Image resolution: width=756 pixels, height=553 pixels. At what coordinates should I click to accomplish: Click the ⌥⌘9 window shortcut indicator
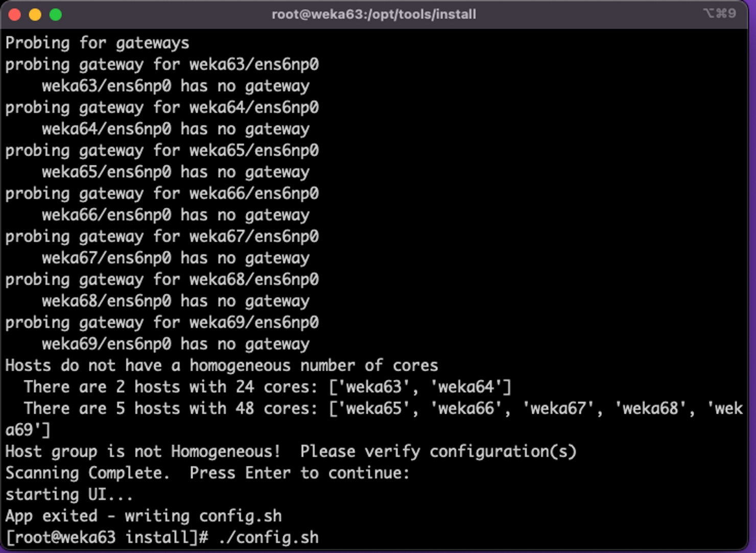click(x=719, y=13)
